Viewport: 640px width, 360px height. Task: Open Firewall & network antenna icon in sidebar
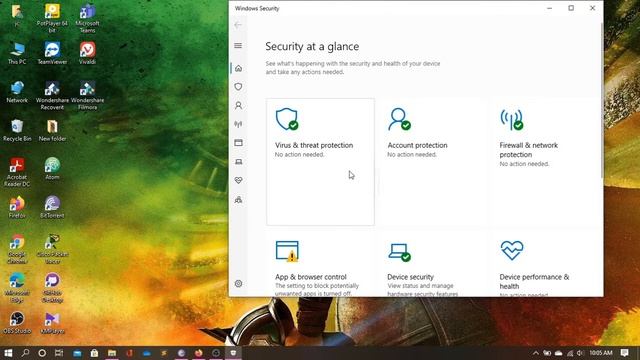238,124
